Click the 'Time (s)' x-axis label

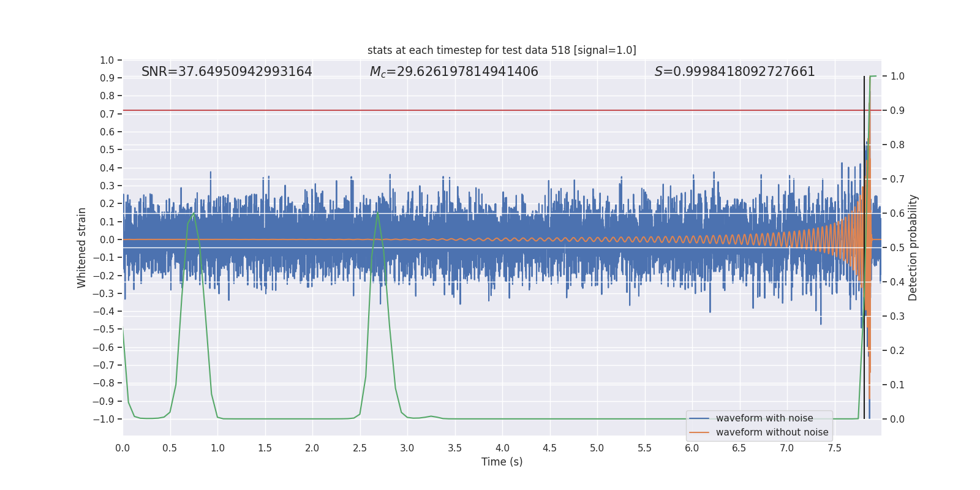coord(502,462)
